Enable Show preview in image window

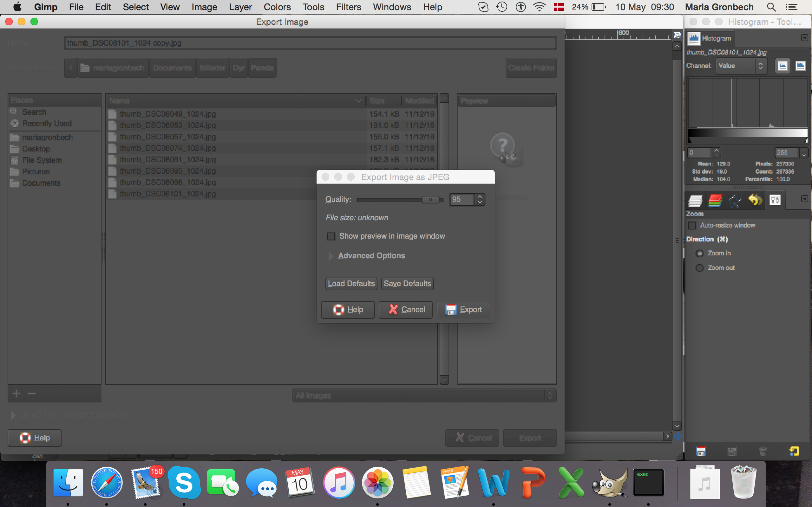point(331,236)
